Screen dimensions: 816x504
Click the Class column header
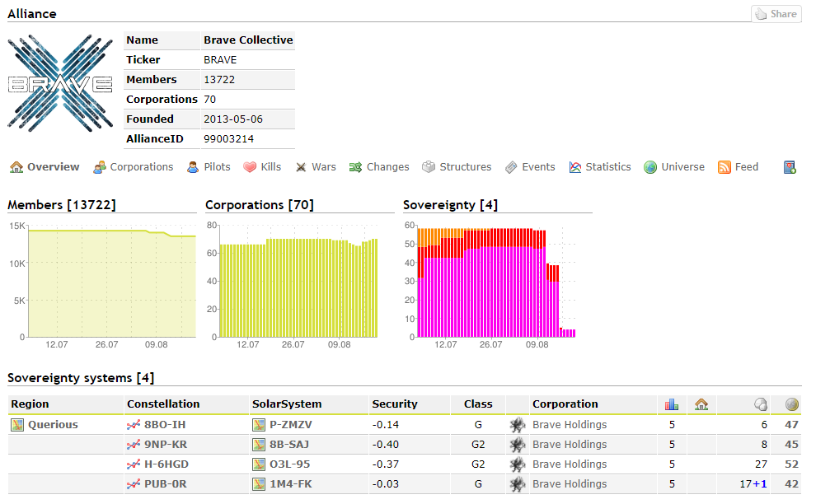(x=478, y=404)
